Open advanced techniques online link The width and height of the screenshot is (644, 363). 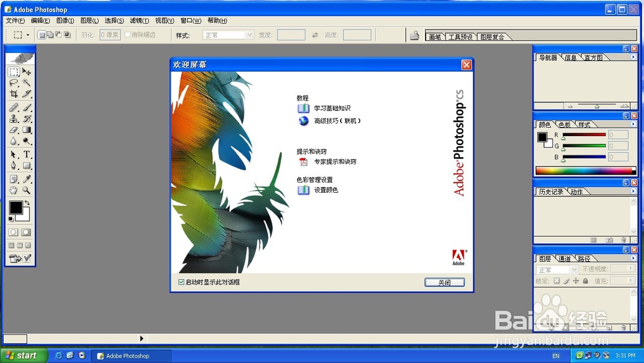click(337, 121)
